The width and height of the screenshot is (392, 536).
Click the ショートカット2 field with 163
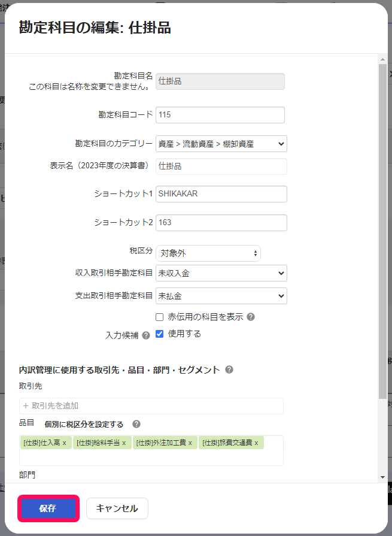(x=221, y=223)
